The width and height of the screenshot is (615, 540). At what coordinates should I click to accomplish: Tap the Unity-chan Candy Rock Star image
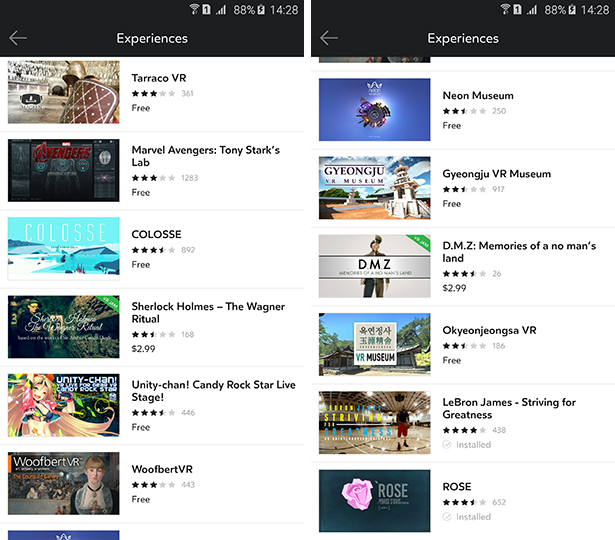(x=64, y=405)
